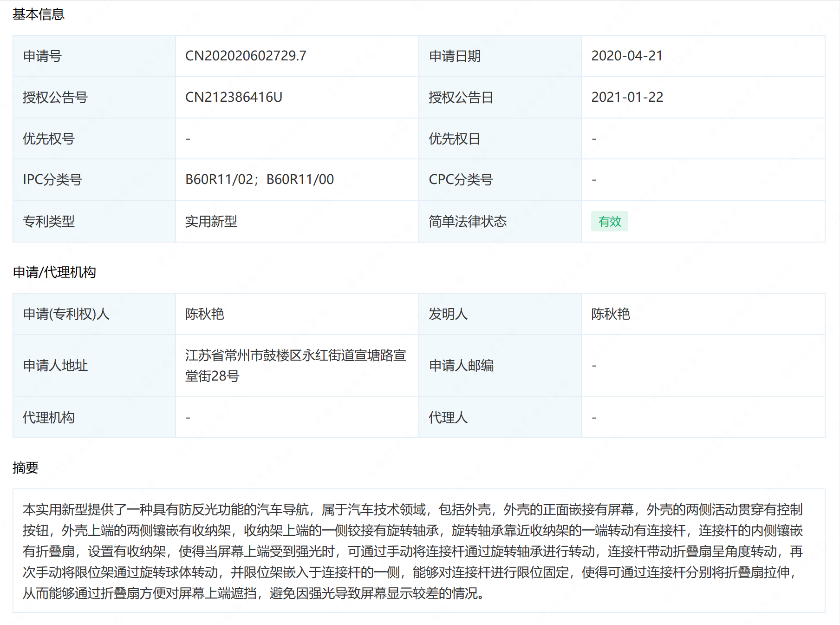This screenshot has width=840, height=625.
Task: Click the 申请人邮编 label
Action: click(461, 365)
